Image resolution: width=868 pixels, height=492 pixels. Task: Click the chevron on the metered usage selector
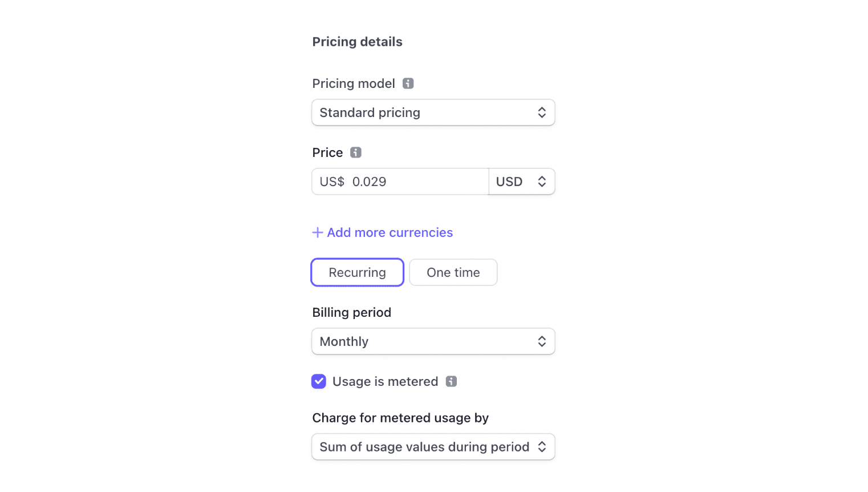click(x=542, y=447)
